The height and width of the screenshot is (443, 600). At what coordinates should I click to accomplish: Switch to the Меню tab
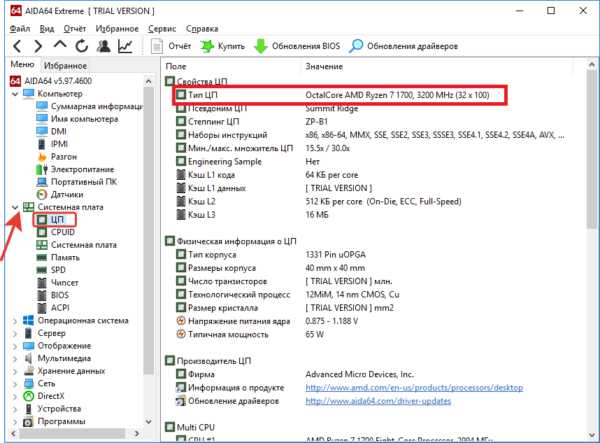tap(23, 65)
